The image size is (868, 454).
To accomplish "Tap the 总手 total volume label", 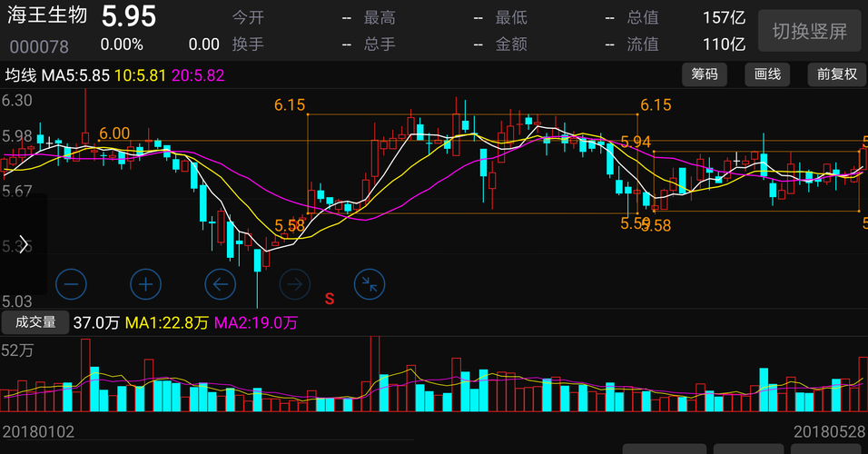I will pos(380,44).
